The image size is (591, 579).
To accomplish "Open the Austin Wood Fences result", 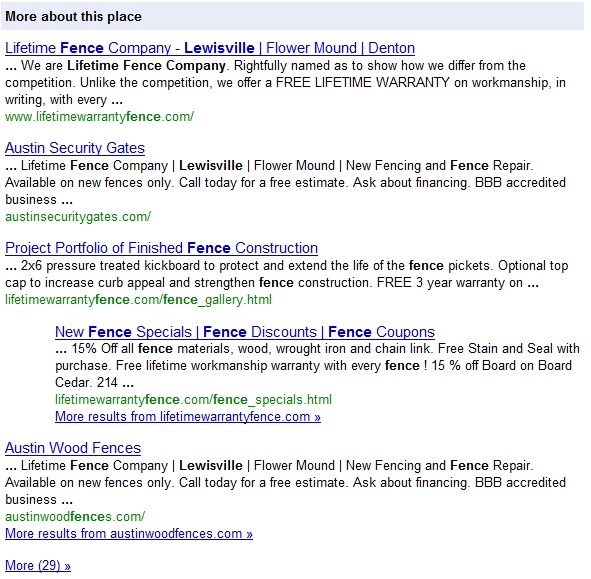I will pyautogui.click(x=73, y=448).
